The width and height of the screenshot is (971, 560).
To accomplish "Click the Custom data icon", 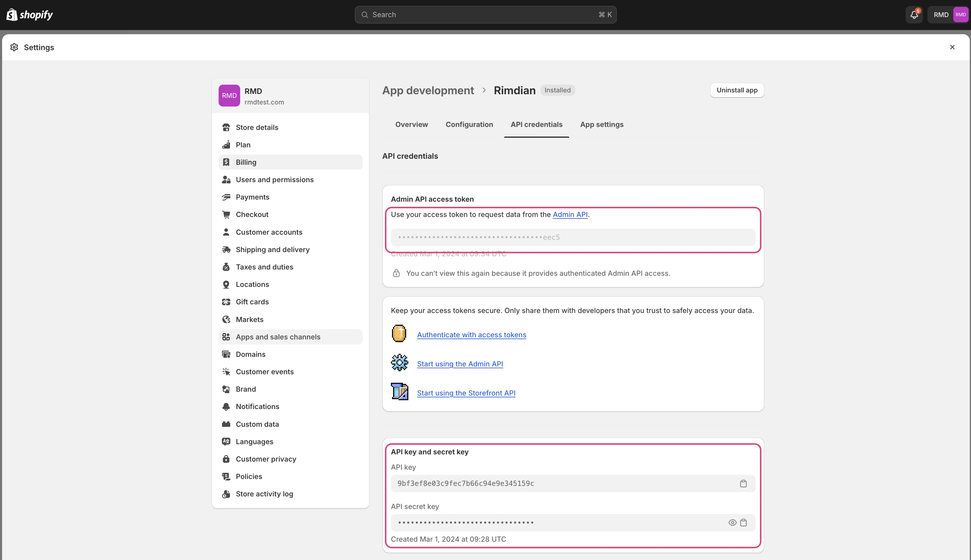I will pyautogui.click(x=226, y=424).
